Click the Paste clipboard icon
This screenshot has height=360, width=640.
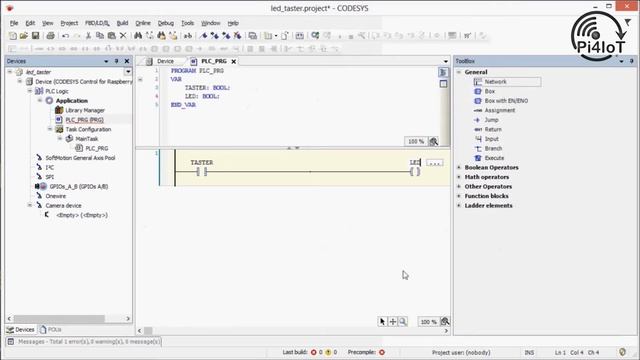[111, 36]
